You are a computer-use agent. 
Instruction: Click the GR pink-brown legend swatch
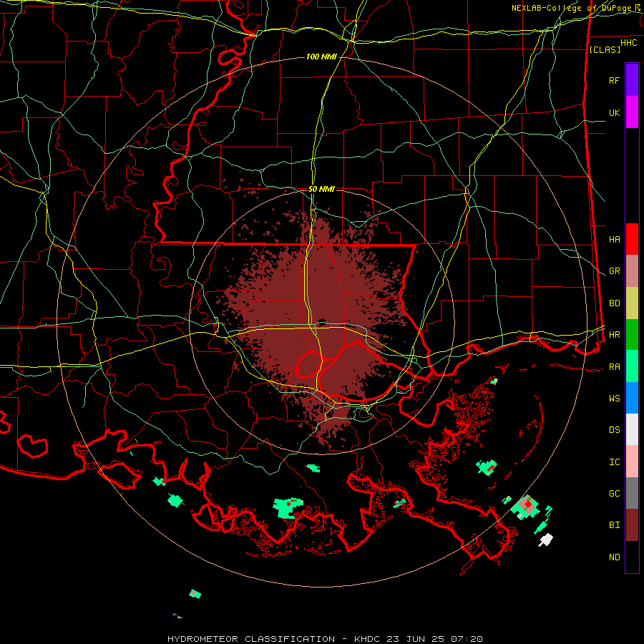click(x=632, y=270)
